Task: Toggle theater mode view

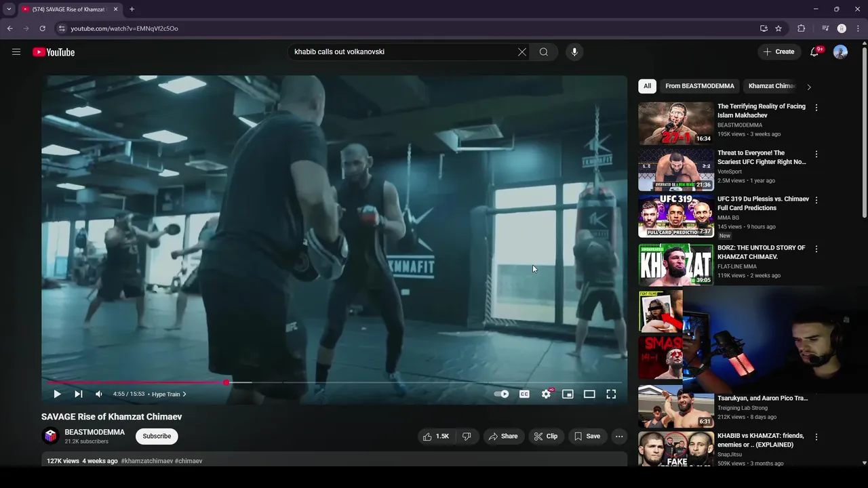Action: coord(589,394)
